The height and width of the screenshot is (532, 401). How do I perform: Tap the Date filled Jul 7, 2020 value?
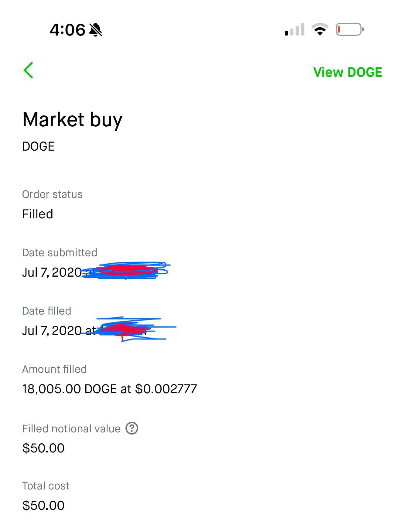(52, 331)
